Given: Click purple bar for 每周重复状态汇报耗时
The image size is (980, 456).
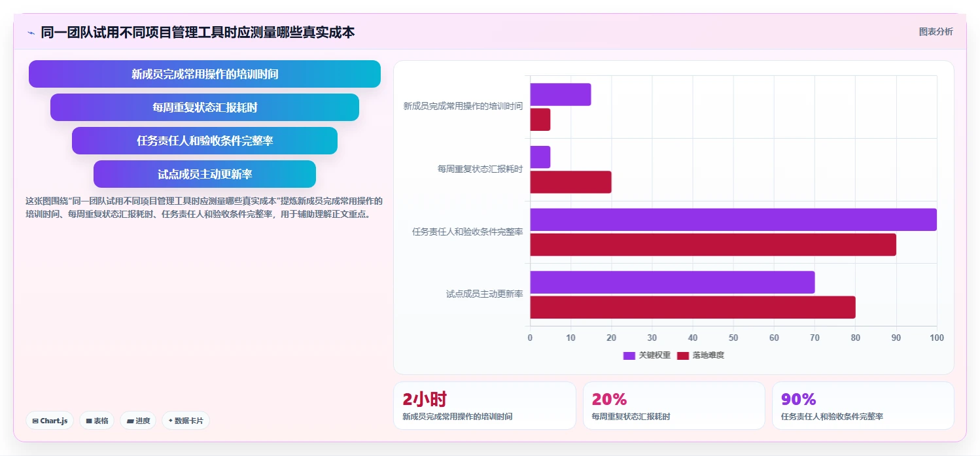Looking at the screenshot, I should point(540,157).
